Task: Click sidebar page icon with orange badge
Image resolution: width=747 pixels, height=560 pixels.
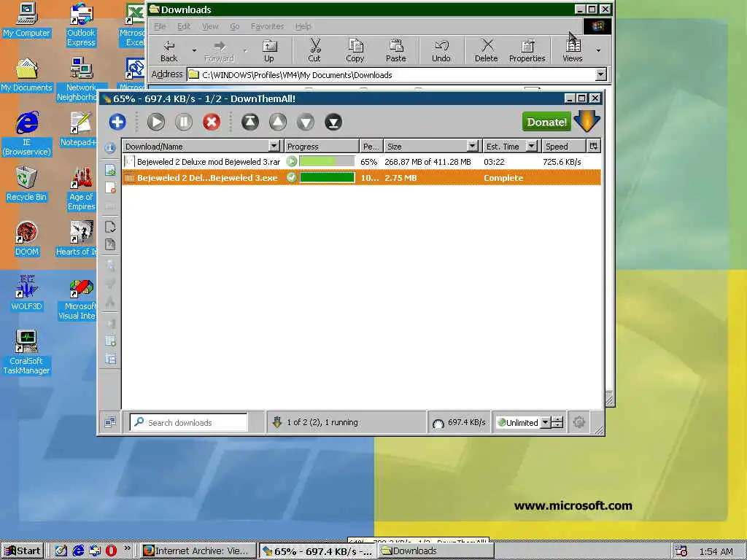Action: (110, 187)
